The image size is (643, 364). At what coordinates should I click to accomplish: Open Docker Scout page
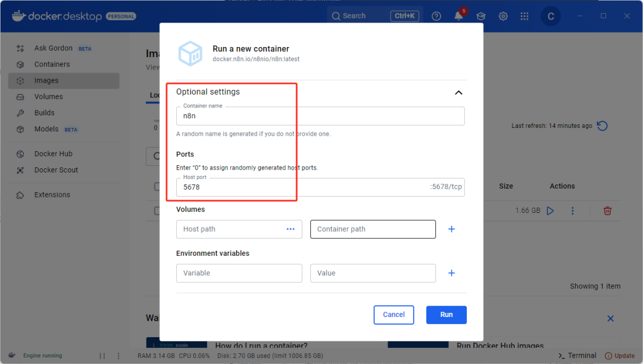[56, 170]
